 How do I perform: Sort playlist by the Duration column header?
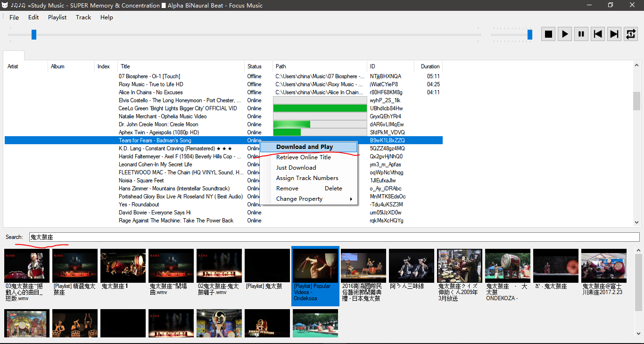coord(430,66)
